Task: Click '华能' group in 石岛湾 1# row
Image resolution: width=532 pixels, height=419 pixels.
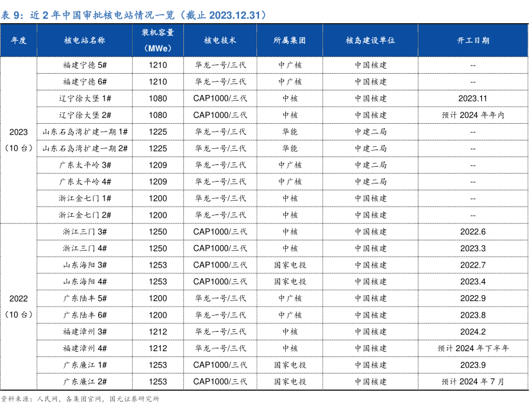Action: 290,132
